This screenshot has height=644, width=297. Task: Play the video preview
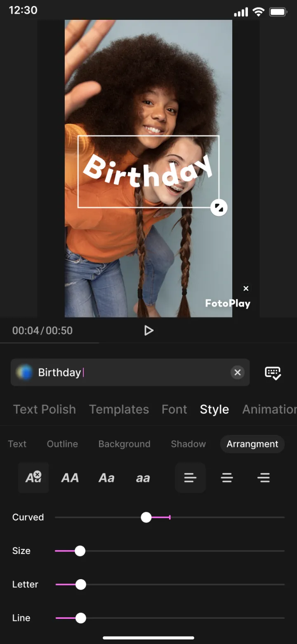pos(148,330)
